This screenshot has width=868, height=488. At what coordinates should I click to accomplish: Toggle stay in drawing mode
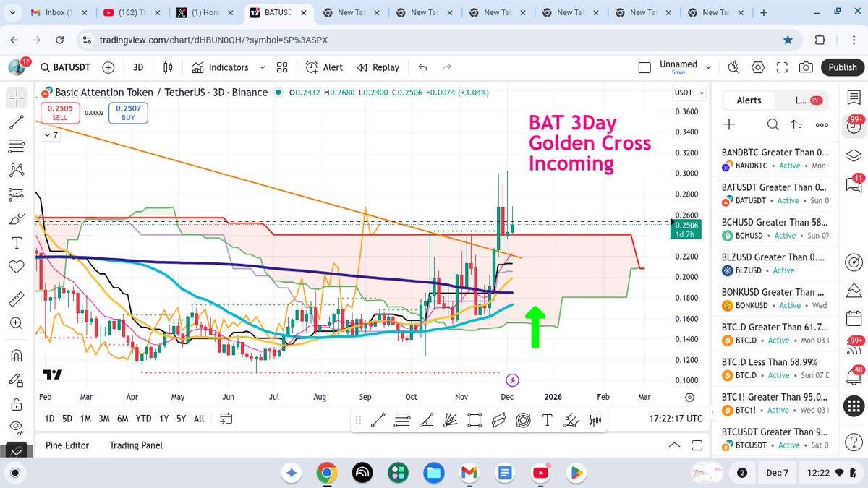(17, 379)
